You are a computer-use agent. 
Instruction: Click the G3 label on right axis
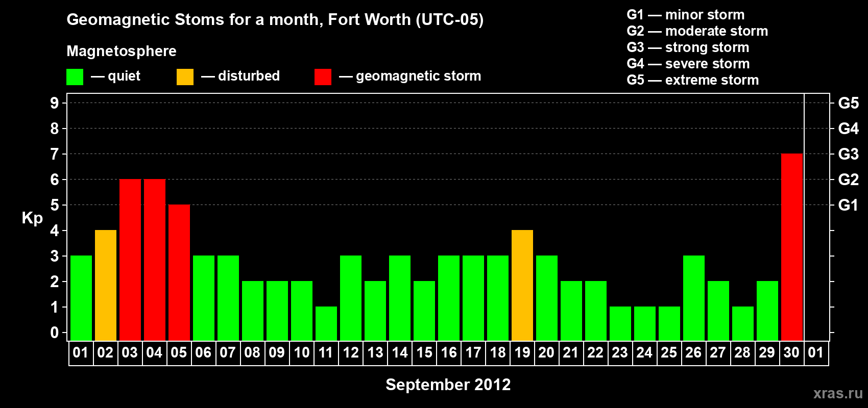[x=849, y=154]
